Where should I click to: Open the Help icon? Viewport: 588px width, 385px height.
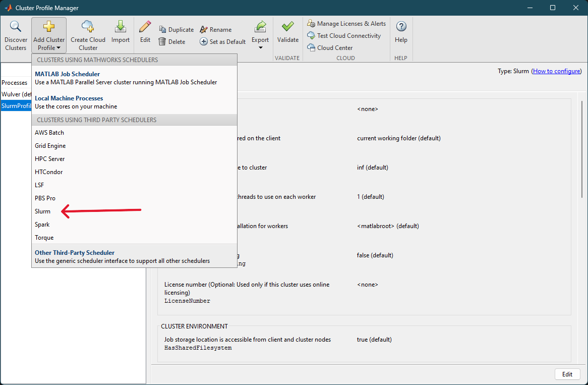401,27
